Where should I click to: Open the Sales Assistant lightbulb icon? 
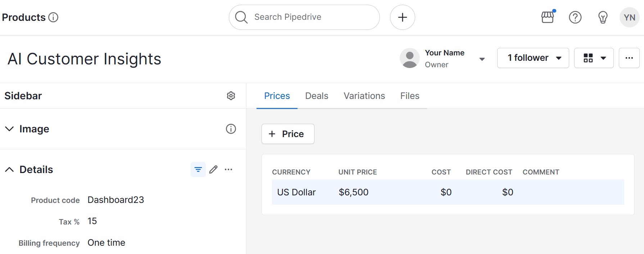[x=603, y=17]
